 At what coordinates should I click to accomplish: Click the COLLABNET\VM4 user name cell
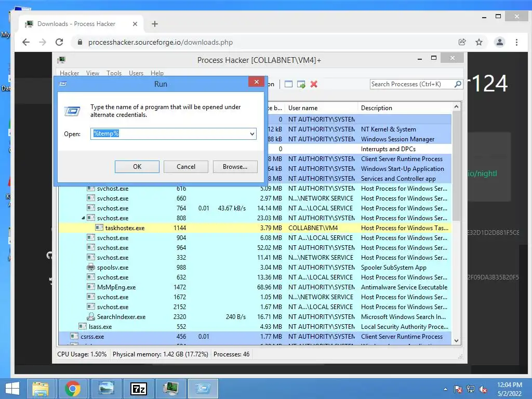[x=313, y=228]
